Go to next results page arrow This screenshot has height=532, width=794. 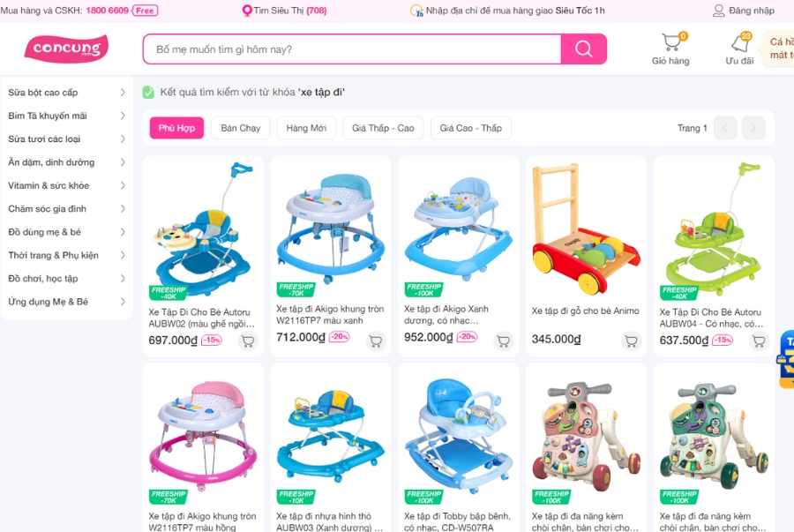[x=753, y=128]
